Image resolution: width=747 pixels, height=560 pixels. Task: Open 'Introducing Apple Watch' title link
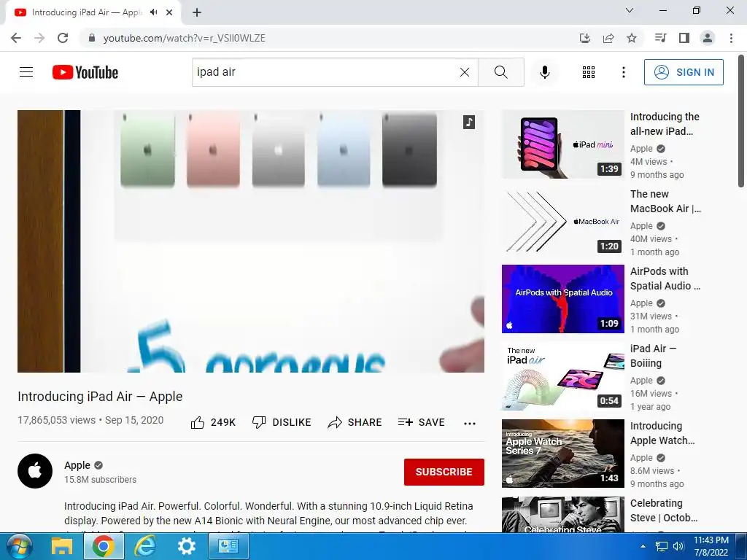pyautogui.click(x=662, y=433)
